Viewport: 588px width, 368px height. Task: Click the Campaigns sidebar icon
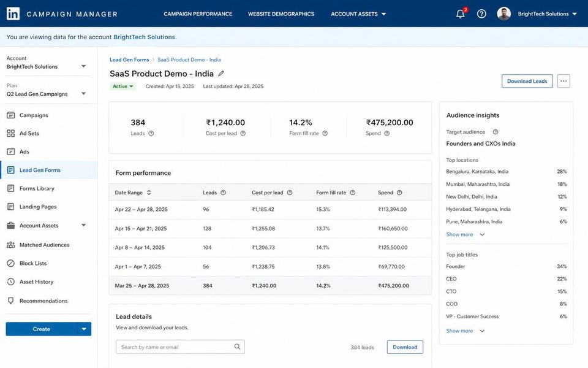point(11,115)
